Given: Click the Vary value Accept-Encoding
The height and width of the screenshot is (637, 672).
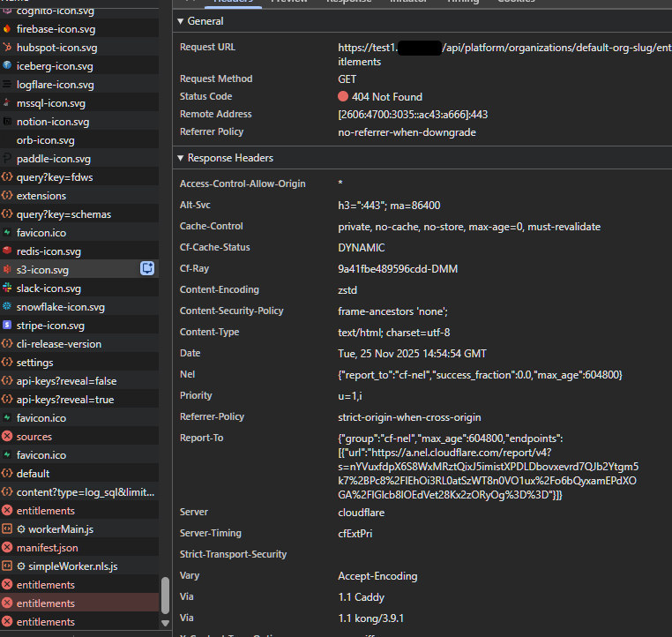Looking at the screenshot, I should pos(377,576).
